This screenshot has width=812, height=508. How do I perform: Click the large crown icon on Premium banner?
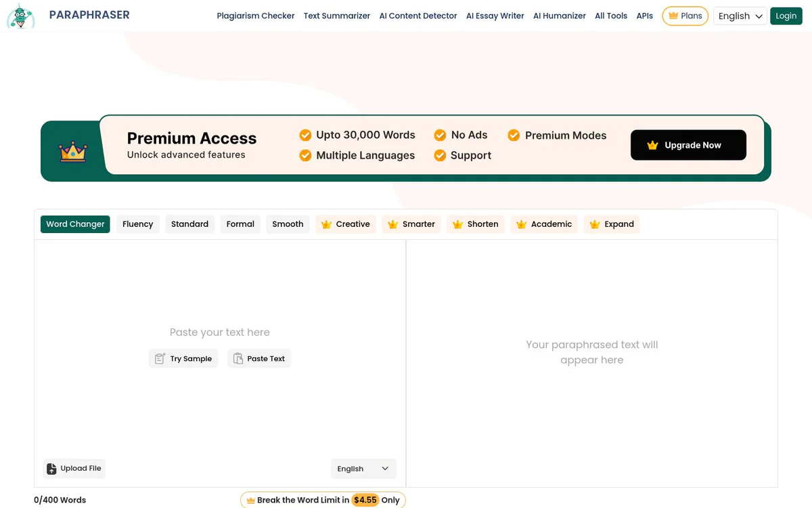tap(73, 151)
